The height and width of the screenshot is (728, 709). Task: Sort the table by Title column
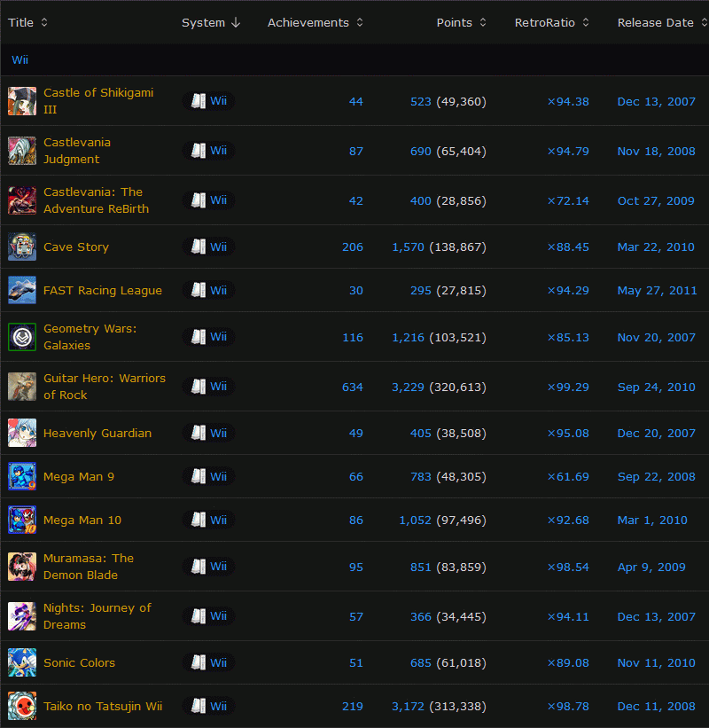coord(28,22)
